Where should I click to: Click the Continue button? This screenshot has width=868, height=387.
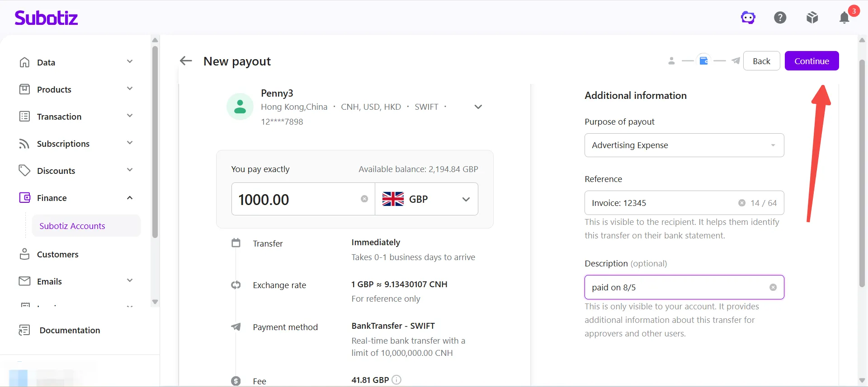pyautogui.click(x=811, y=61)
